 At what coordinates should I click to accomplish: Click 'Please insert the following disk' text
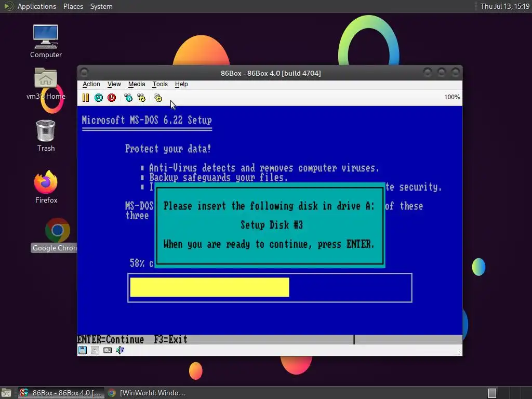pos(269,206)
